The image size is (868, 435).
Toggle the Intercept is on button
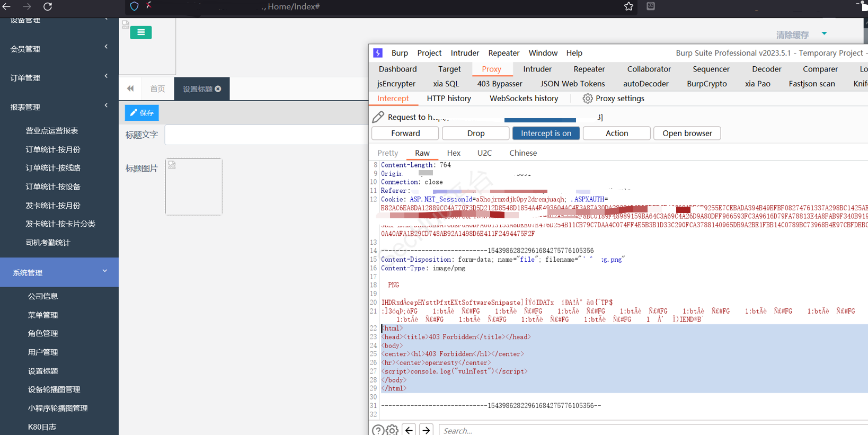[x=546, y=134]
